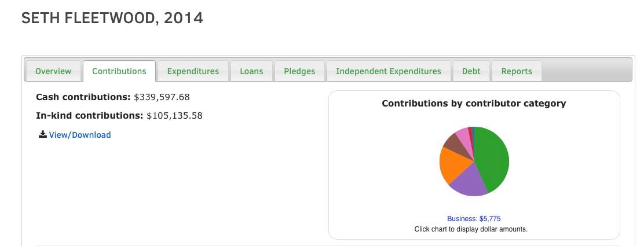The image size is (644, 246).
Task: View the Debt tab
Action: pyautogui.click(x=471, y=71)
